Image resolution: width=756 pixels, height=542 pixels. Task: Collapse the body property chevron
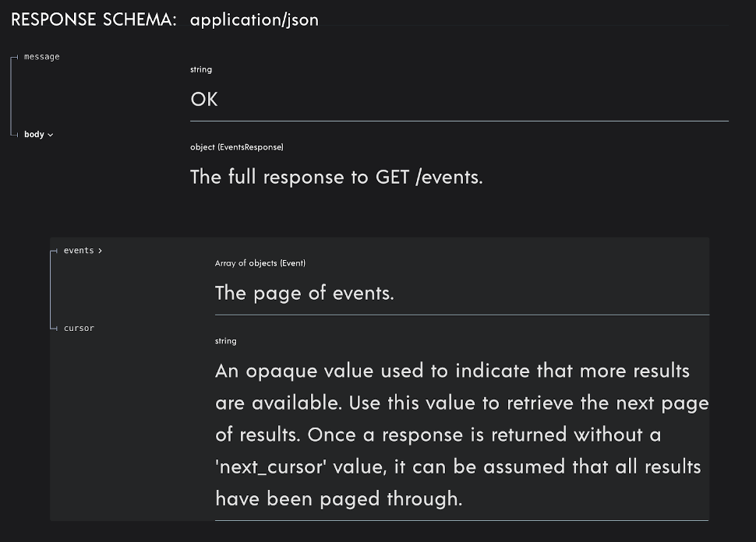click(x=51, y=135)
